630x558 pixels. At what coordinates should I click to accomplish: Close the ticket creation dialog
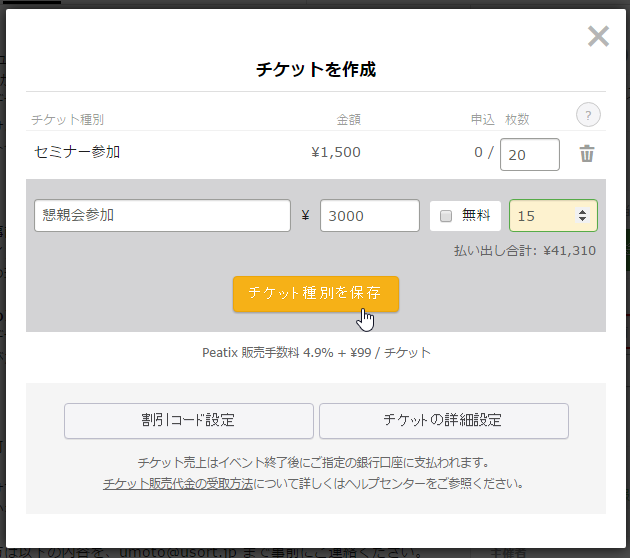click(598, 37)
